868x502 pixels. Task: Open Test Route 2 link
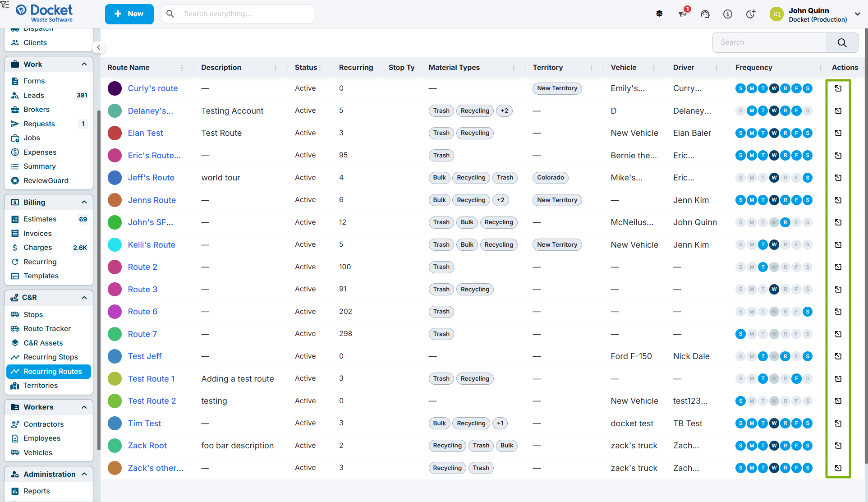152,401
